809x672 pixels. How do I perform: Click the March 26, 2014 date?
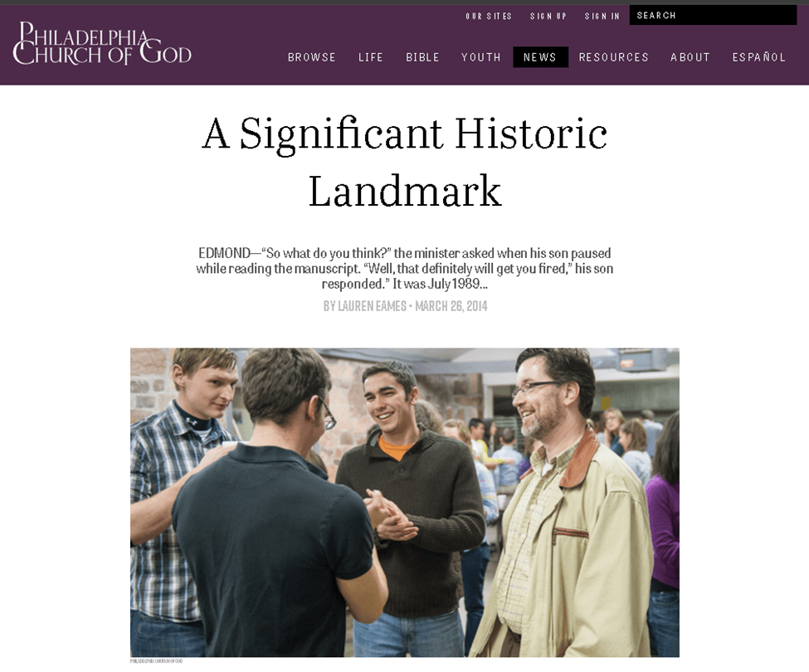[x=451, y=306]
